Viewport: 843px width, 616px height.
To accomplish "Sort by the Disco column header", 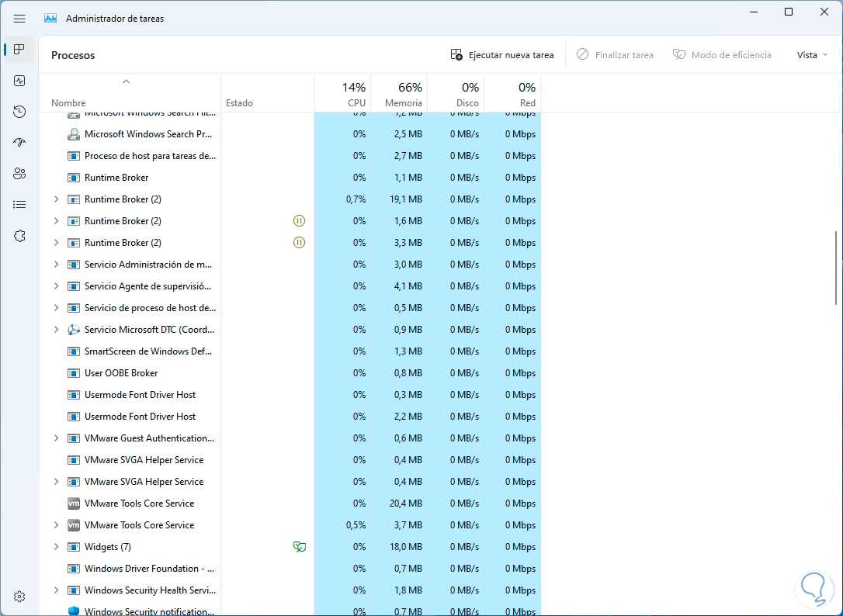I will click(x=456, y=94).
